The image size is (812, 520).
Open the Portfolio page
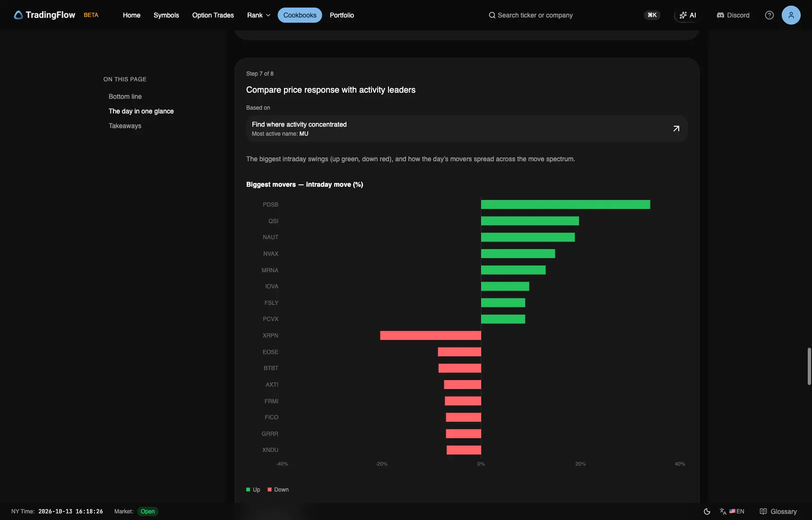click(x=342, y=15)
